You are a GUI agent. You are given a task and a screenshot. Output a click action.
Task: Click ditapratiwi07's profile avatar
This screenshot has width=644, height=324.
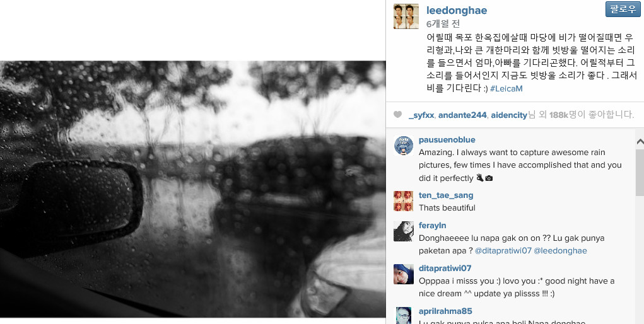(403, 274)
